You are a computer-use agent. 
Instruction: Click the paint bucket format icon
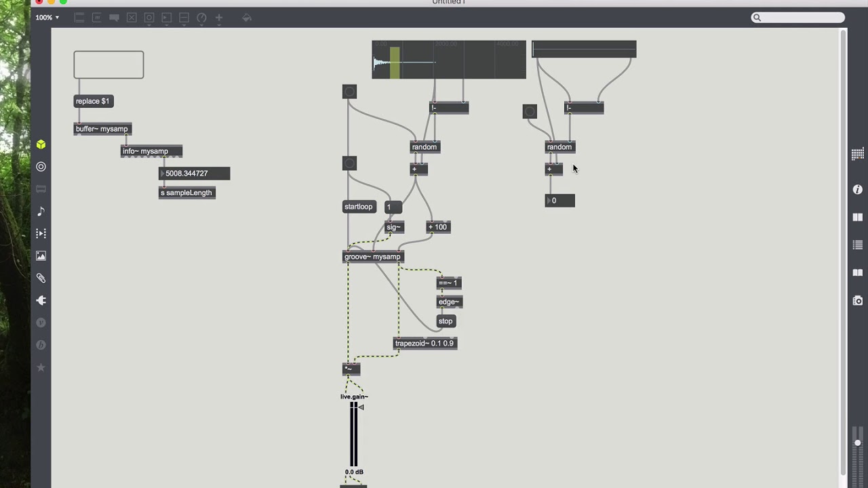(x=247, y=18)
